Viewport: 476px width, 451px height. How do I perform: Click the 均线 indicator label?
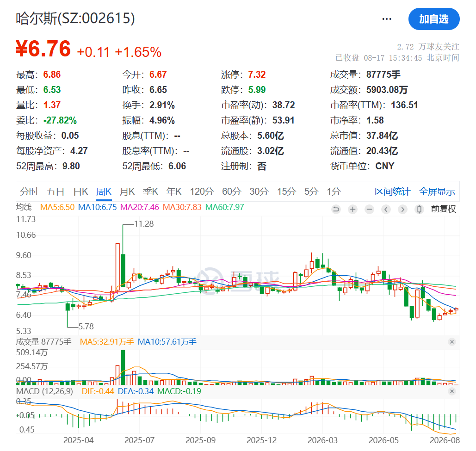coord(24,207)
